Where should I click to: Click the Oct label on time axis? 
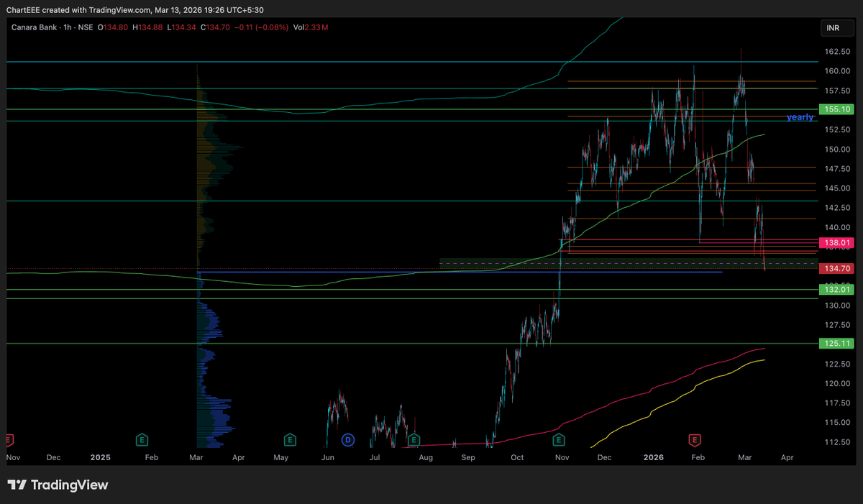pos(516,457)
